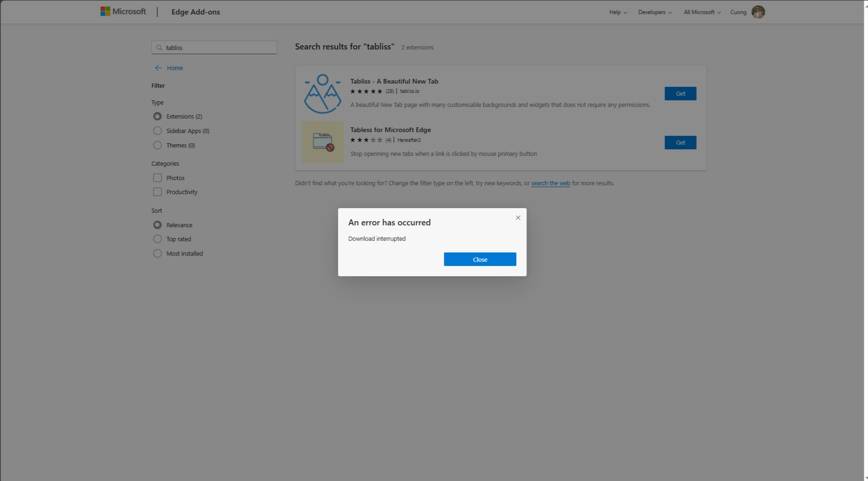Open the Tabless for Microsoft Edge icon
The width and height of the screenshot is (868, 481).
(322, 142)
